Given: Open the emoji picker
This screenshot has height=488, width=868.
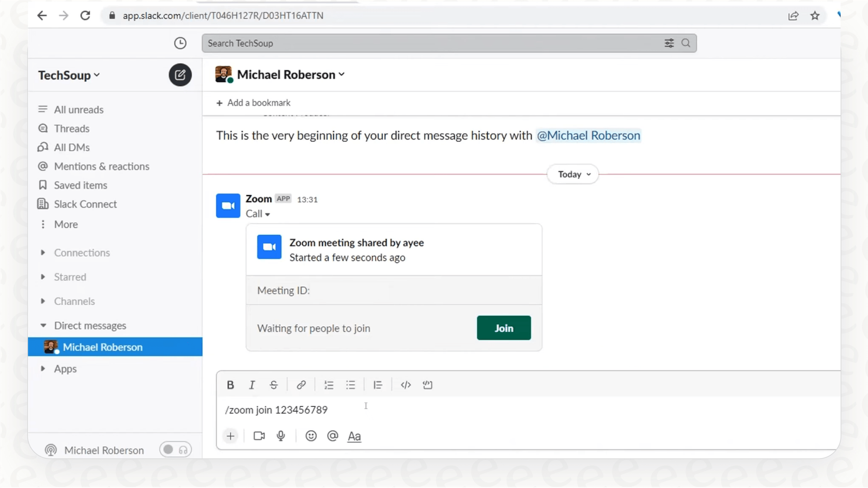Looking at the screenshot, I should pyautogui.click(x=311, y=436).
